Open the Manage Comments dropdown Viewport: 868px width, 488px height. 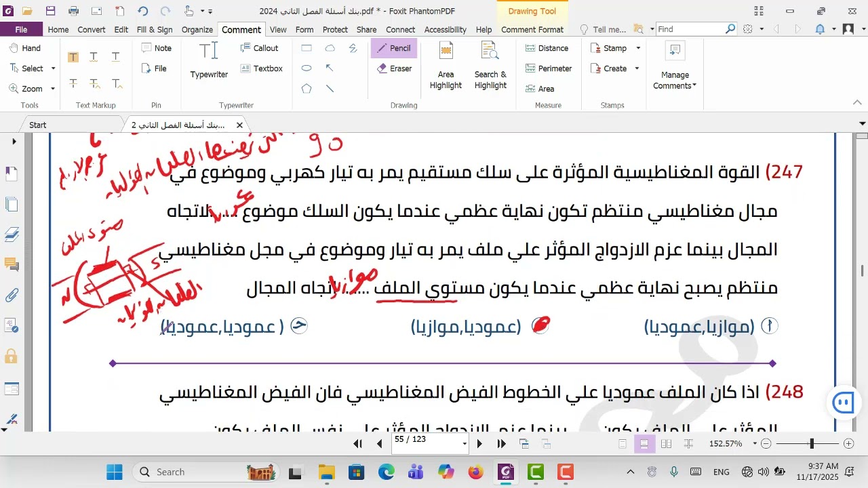[674, 65]
